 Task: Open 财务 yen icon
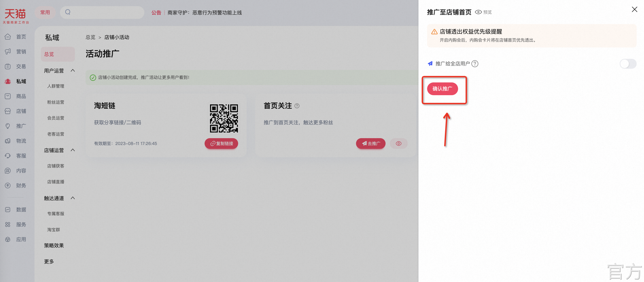8,185
